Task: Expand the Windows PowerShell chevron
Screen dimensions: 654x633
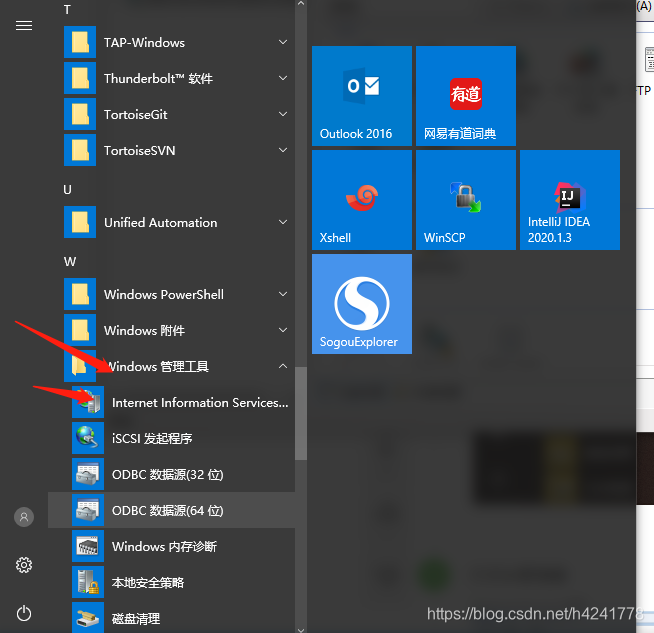Action: click(x=283, y=294)
